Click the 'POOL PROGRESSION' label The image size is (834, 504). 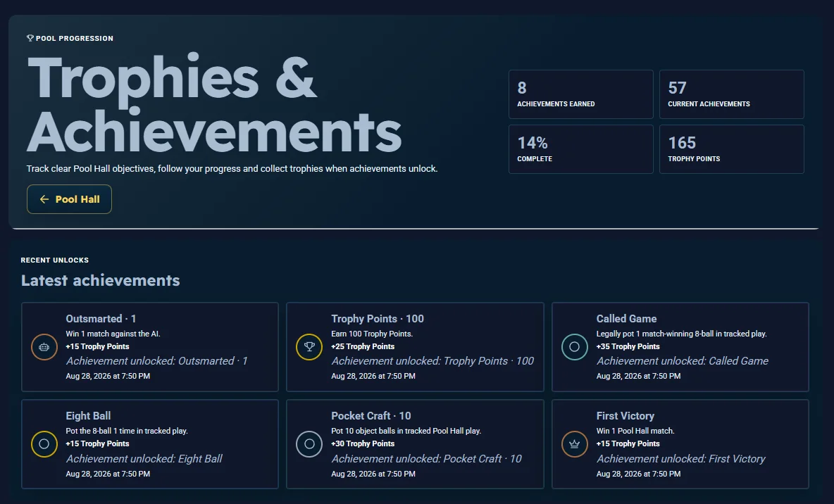tap(75, 38)
